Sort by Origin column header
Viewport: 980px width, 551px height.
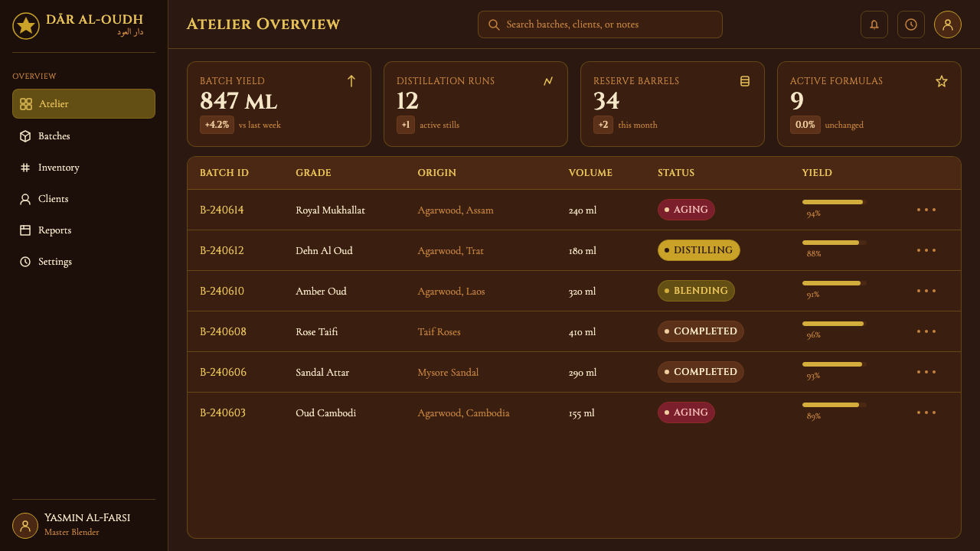coord(436,173)
